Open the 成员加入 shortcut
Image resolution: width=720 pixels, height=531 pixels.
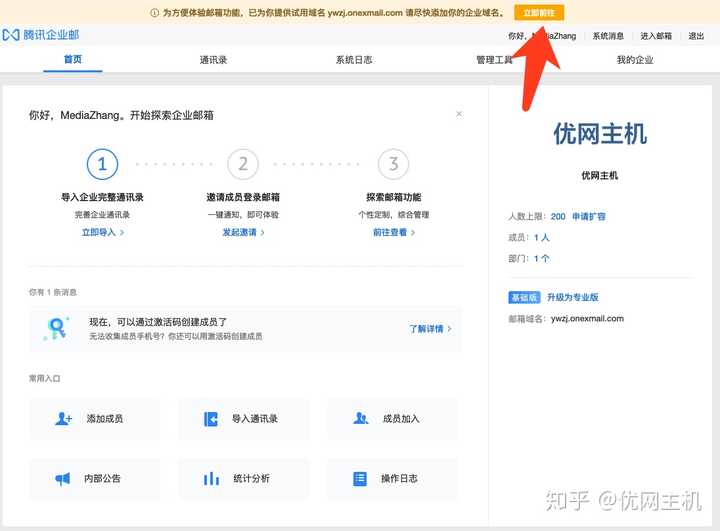tap(393, 419)
